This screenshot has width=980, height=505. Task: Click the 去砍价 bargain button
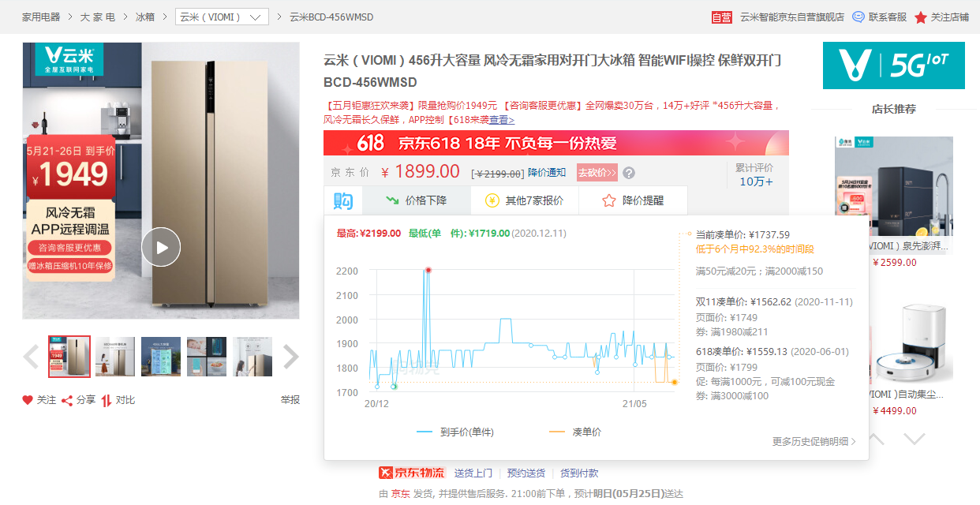597,173
